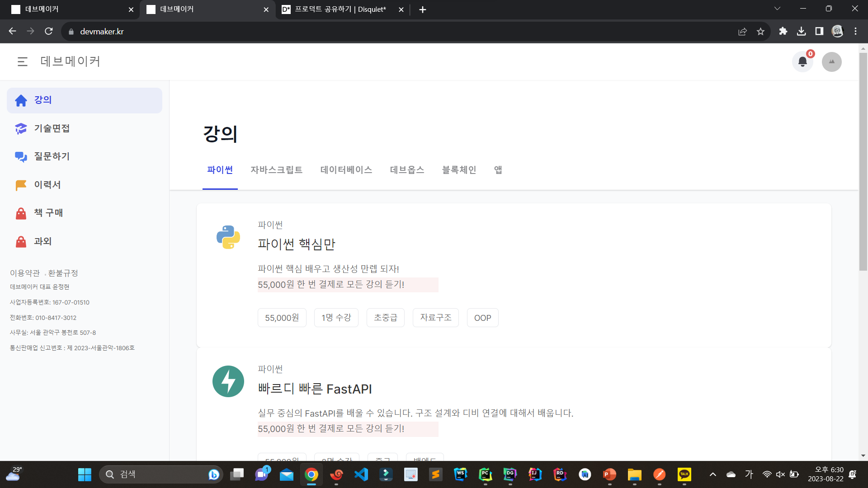
Task: Open 책 구매 in the sidebar
Action: coord(85,213)
